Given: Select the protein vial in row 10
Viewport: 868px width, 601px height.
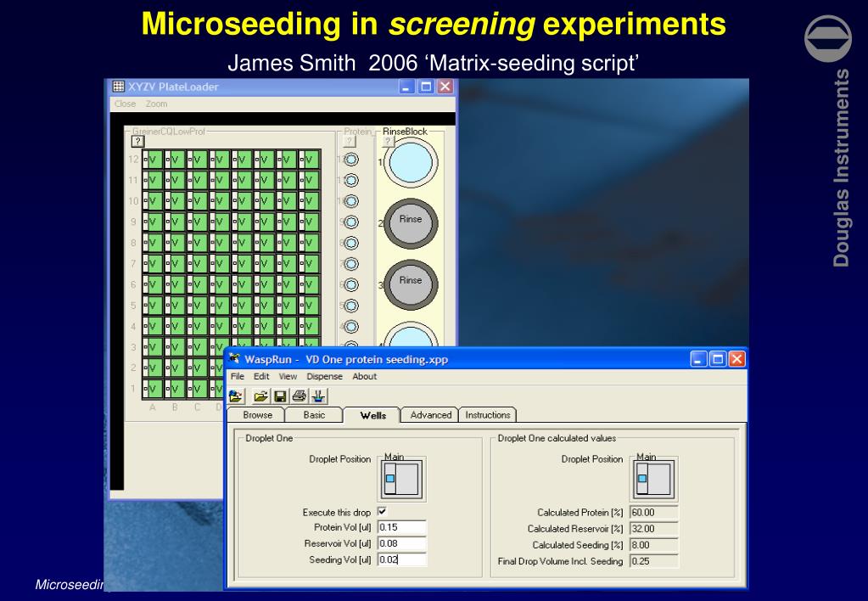Looking at the screenshot, I should click(351, 201).
